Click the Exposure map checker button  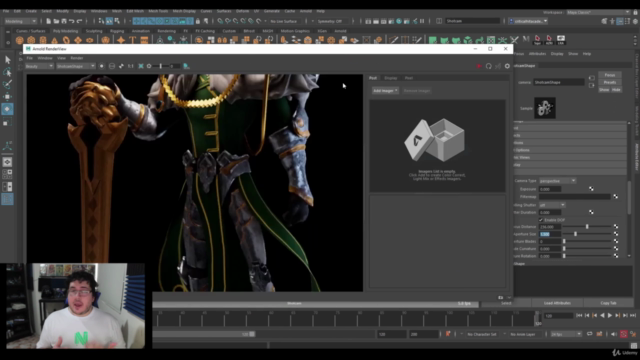pyautogui.click(x=591, y=189)
